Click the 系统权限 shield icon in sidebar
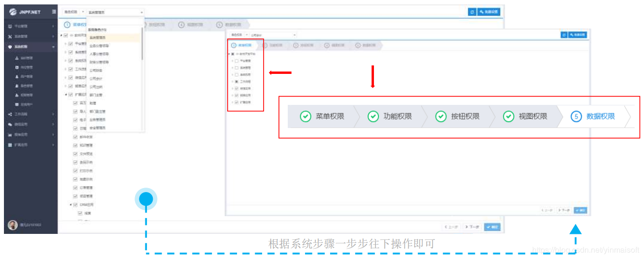Viewport: 644px width, 259px height. pos(10,47)
